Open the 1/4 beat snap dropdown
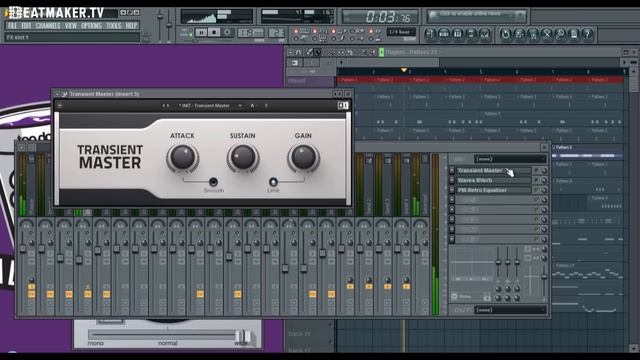Viewport: 640px width, 360px height. (401, 32)
